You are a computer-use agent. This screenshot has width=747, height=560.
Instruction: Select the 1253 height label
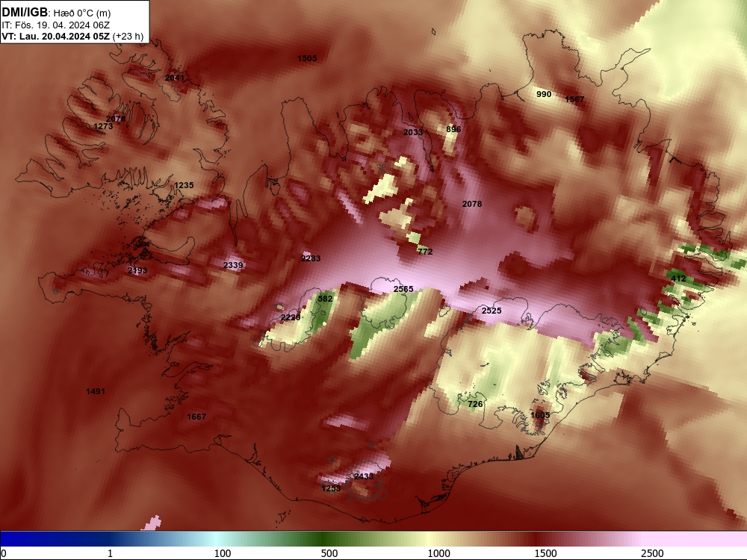(x=331, y=488)
